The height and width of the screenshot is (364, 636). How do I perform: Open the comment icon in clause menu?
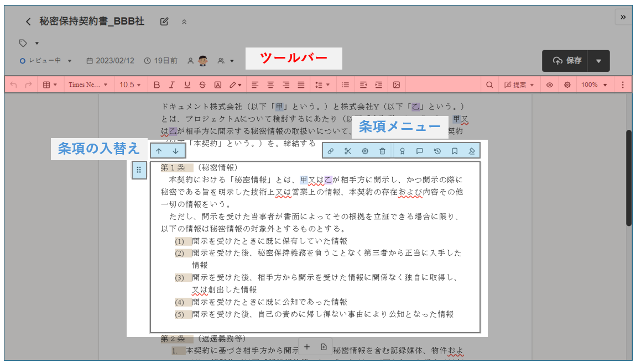point(420,151)
